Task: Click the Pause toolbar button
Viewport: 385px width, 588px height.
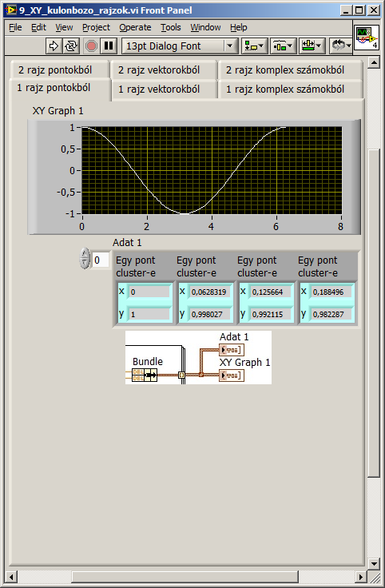Action: pos(109,46)
